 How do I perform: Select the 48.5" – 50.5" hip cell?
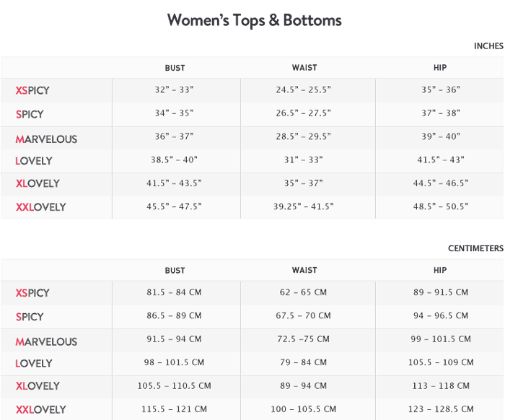click(x=440, y=206)
